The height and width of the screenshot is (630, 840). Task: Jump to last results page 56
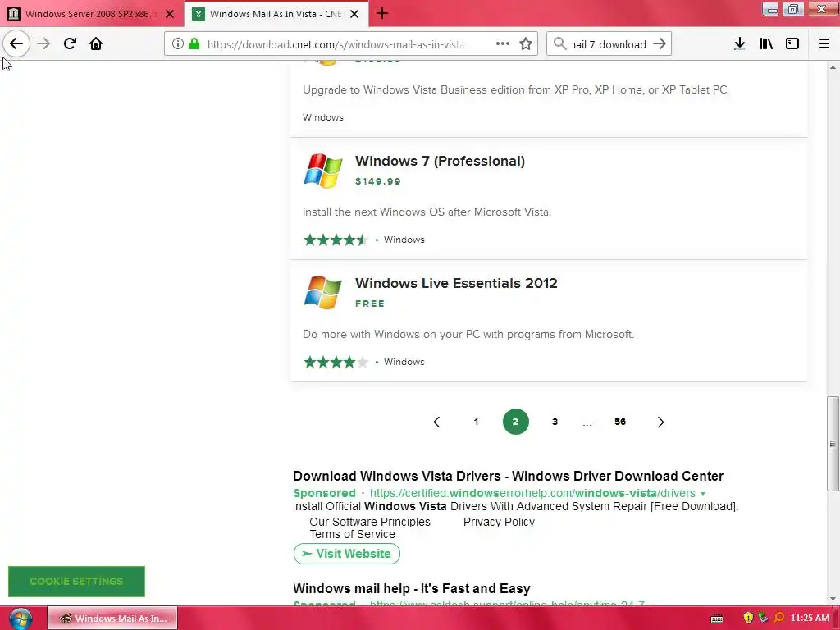coord(620,422)
